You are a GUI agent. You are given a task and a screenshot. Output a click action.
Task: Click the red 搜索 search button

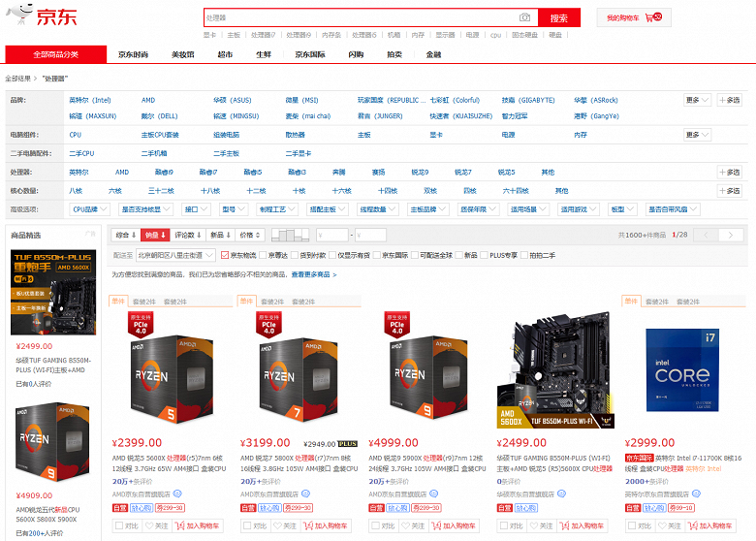[559, 17]
